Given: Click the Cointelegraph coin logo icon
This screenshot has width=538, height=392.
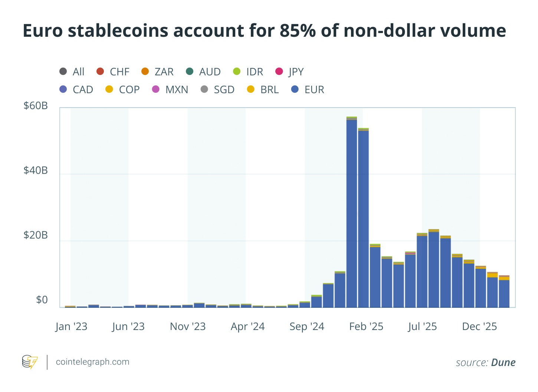Looking at the screenshot, I should pyautogui.click(x=30, y=362).
